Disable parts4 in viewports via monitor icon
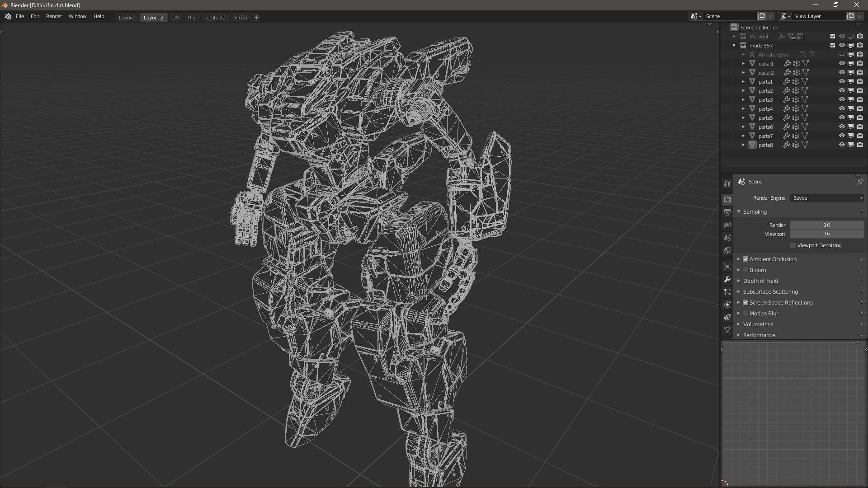 [x=850, y=109]
